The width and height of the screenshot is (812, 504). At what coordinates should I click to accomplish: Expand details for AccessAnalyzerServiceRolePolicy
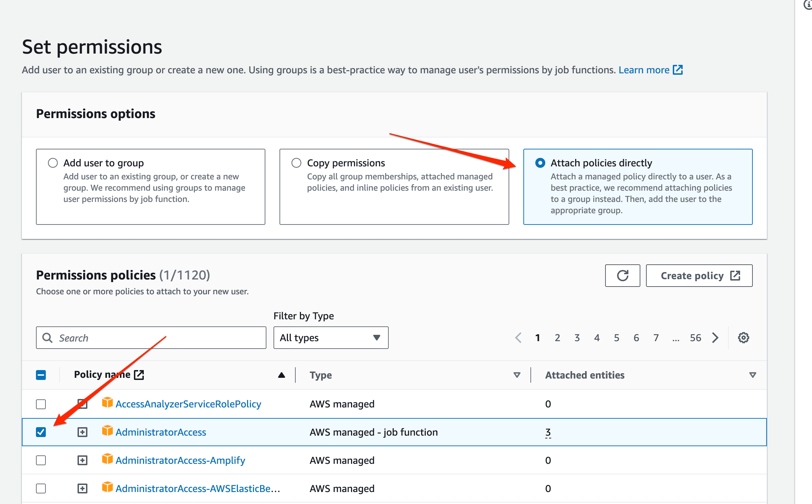[83, 404]
